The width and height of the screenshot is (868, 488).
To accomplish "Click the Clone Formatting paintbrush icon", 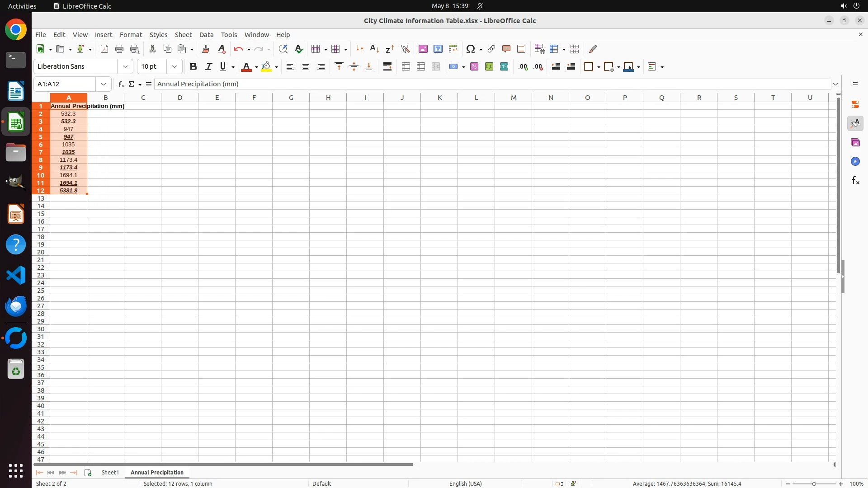I will point(206,49).
